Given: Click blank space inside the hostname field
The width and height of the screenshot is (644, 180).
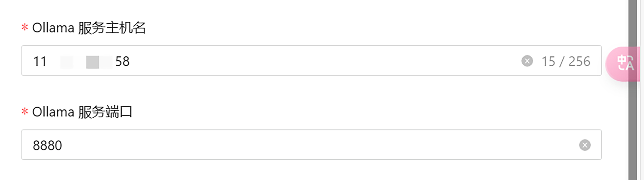Looking at the screenshot, I should [x=325, y=61].
